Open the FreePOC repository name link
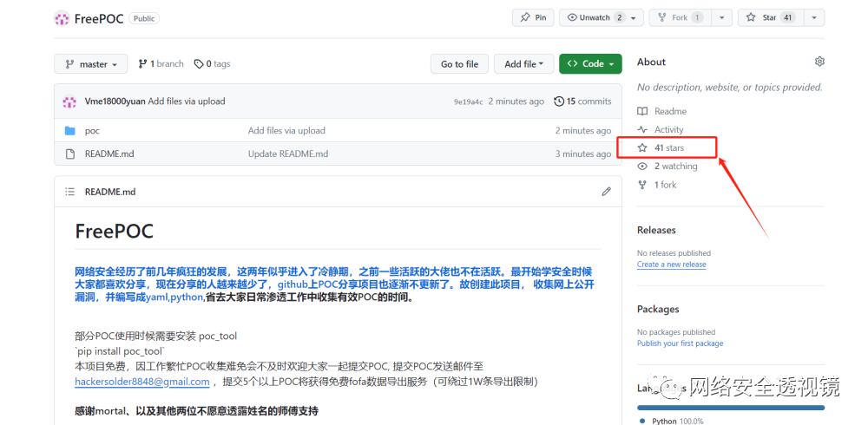This screenshot has height=425, width=868. point(99,18)
